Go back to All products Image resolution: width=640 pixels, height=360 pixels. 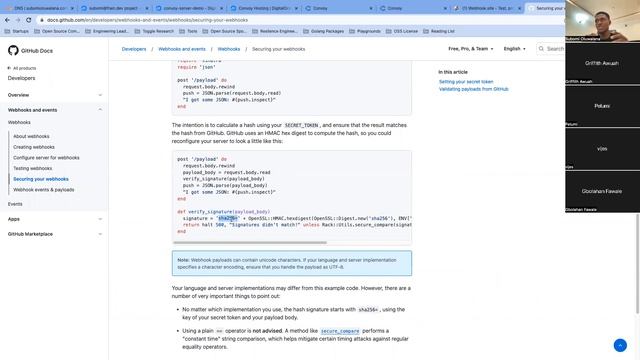click(22, 68)
